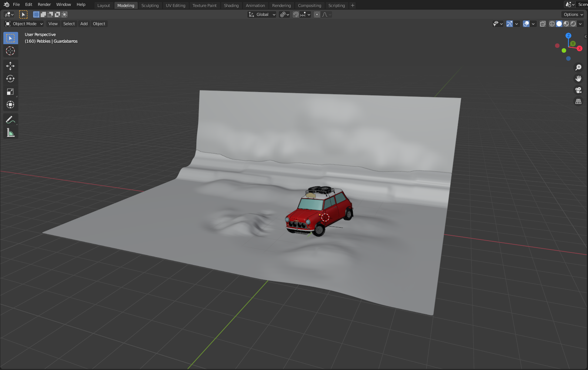Open gizmo options dropdown arrow
Image resolution: width=588 pixels, height=370 pixels.
[517, 24]
